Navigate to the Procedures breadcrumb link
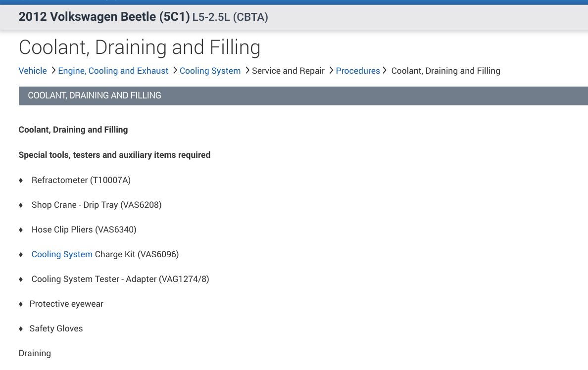The width and height of the screenshot is (588, 370). [358, 71]
